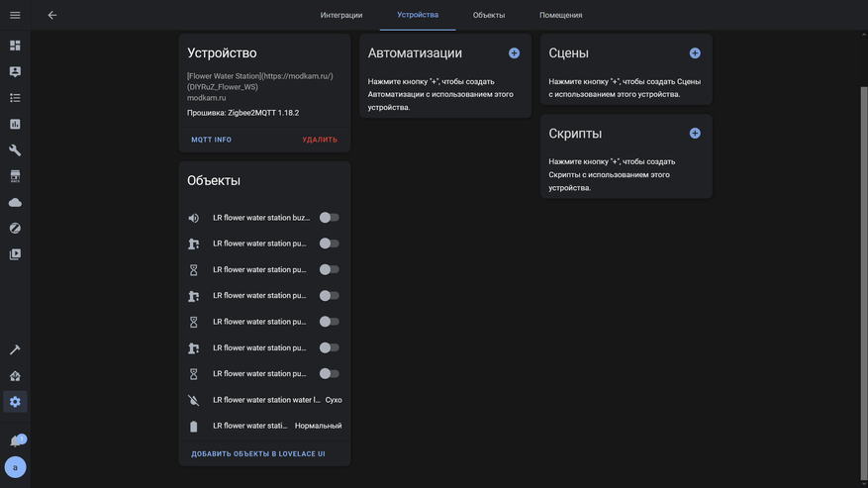This screenshot has width=868, height=488.
Task: Open Developer Tools hammer icon
Action: tap(15, 349)
